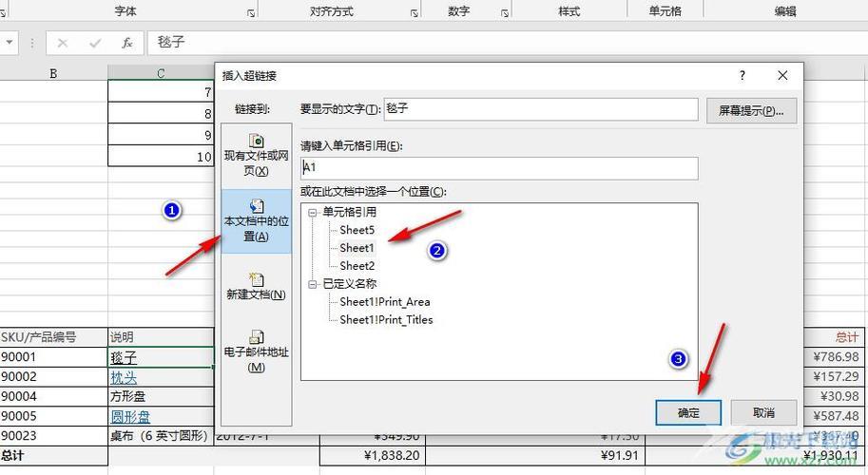Click the SKU cell '90023'
The height and width of the screenshot is (475, 868).
click(x=53, y=436)
